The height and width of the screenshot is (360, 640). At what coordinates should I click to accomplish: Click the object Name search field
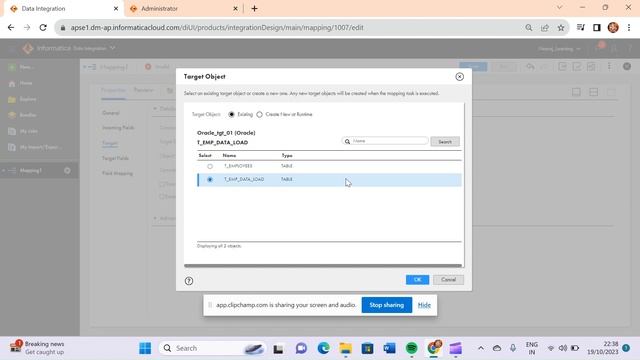coord(385,141)
